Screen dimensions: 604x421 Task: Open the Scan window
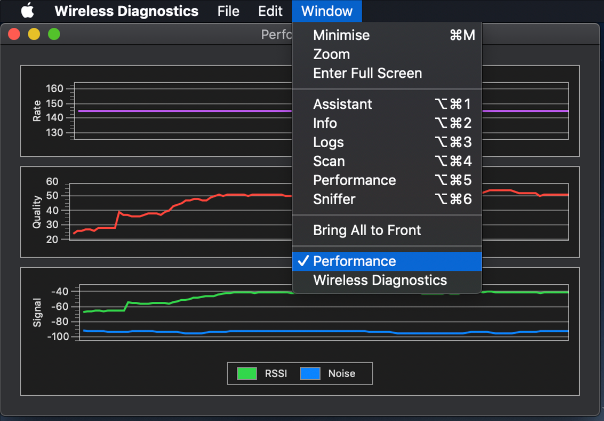pyautogui.click(x=387, y=161)
